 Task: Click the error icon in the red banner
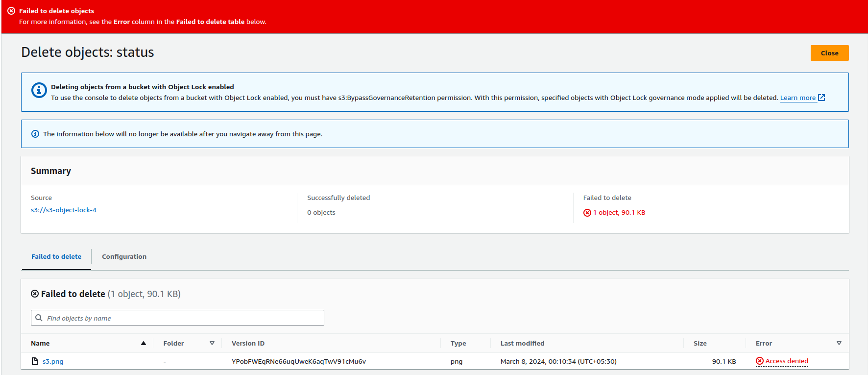pos(11,11)
